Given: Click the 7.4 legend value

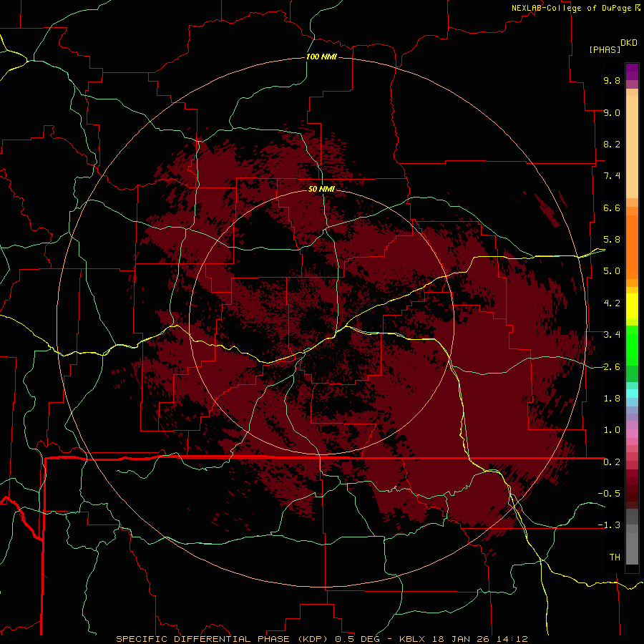Looking at the screenshot, I should click(612, 176).
